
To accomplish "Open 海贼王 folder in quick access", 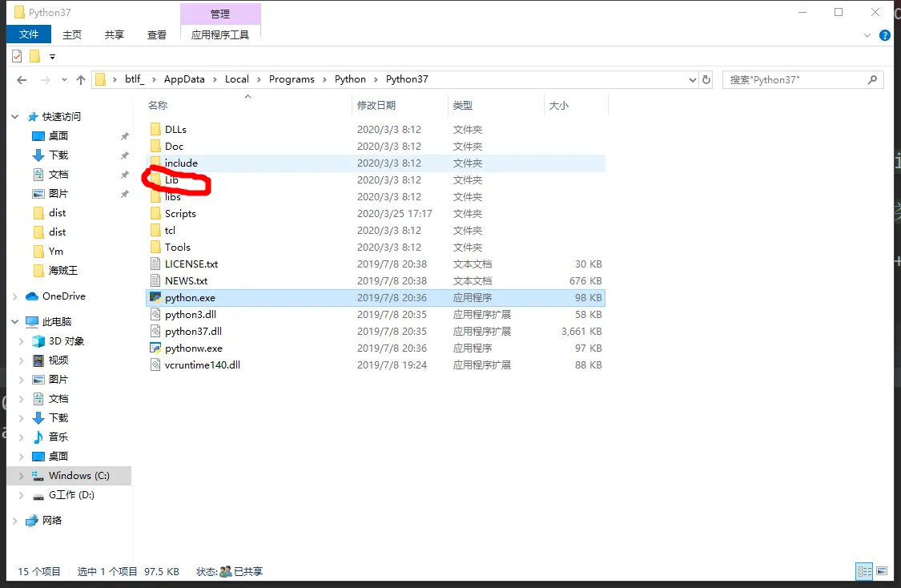I will click(62, 271).
